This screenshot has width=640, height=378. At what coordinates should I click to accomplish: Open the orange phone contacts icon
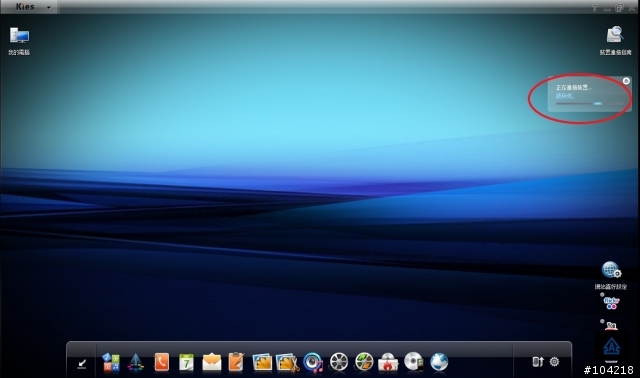(161, 362)
